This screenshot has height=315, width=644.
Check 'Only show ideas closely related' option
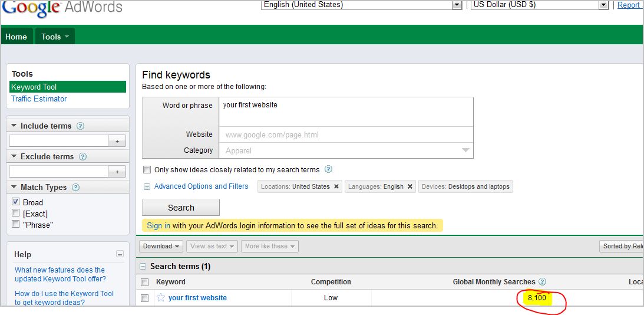point(147,170)
